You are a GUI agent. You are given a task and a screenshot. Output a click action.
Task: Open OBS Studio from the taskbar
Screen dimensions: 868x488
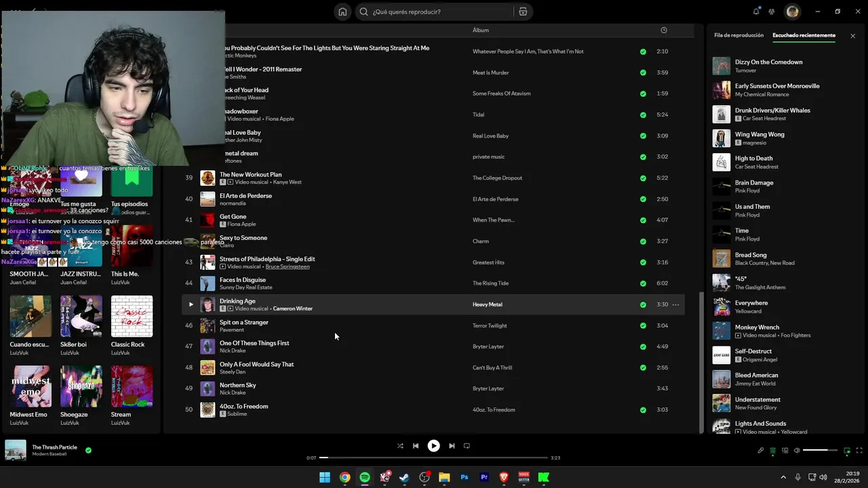click(425, 477)
